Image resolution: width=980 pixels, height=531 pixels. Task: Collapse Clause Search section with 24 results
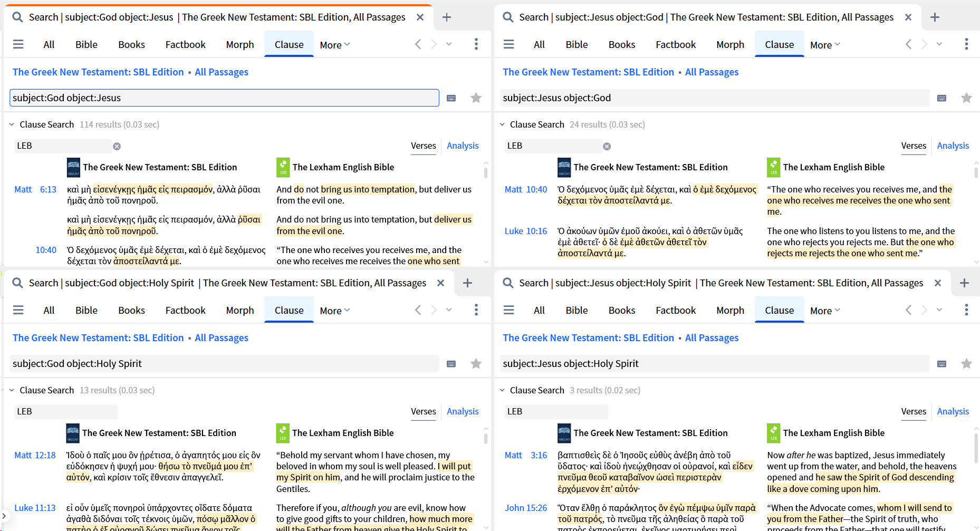502,125
